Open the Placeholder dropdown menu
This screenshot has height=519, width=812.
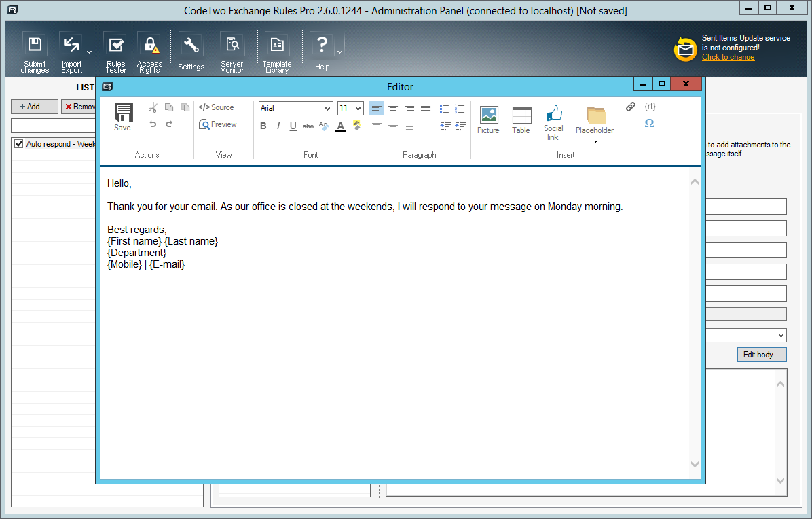point(595,125)
